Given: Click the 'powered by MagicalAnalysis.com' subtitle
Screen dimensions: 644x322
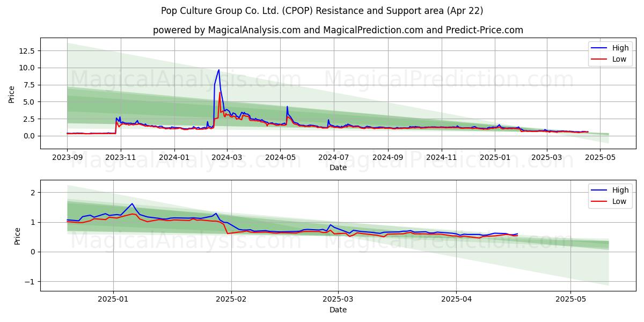Looking at the screenshot, I should click(338, 30).
